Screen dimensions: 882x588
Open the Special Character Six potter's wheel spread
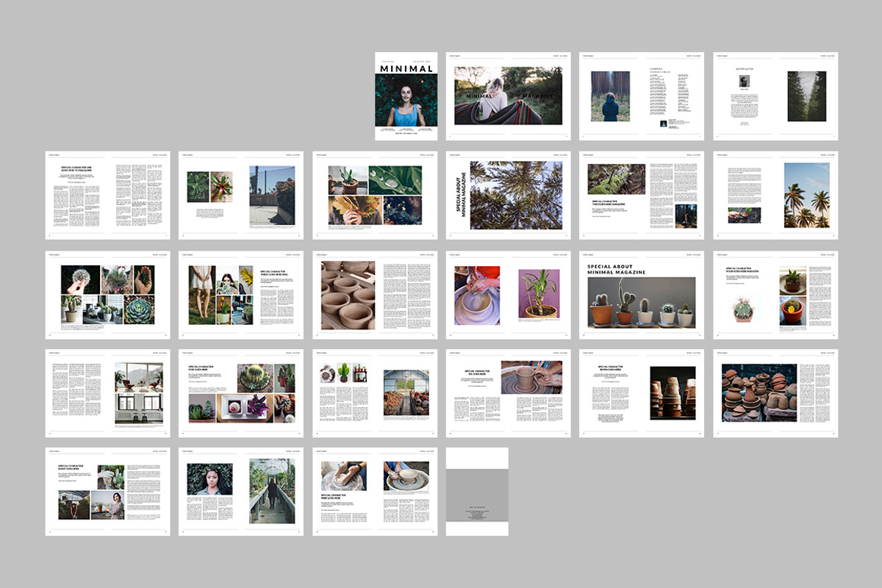pos(508,393)
